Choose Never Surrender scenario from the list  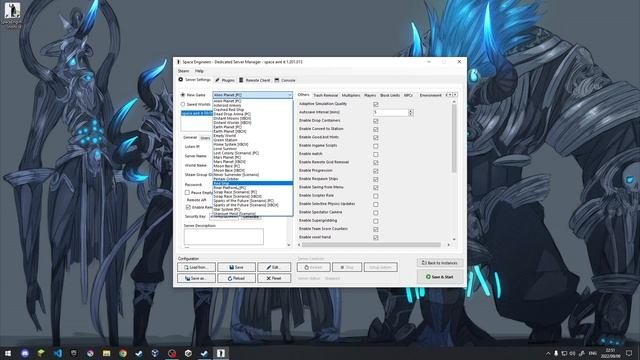(253, 175)
